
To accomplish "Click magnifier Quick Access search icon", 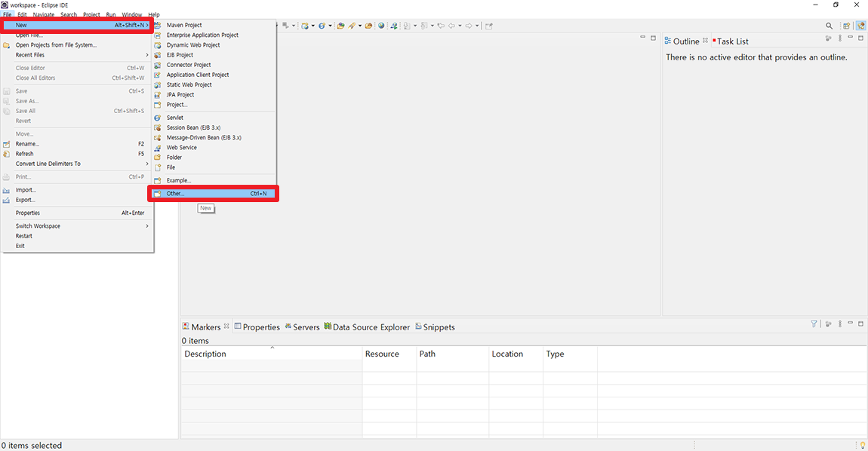I will (829, 26).
